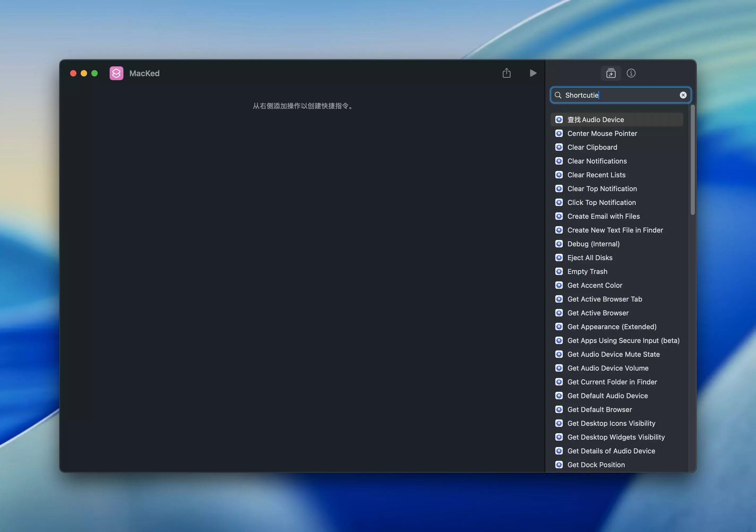Choose the Clear Notifications action
756x532 pixels.
point(597,161)
